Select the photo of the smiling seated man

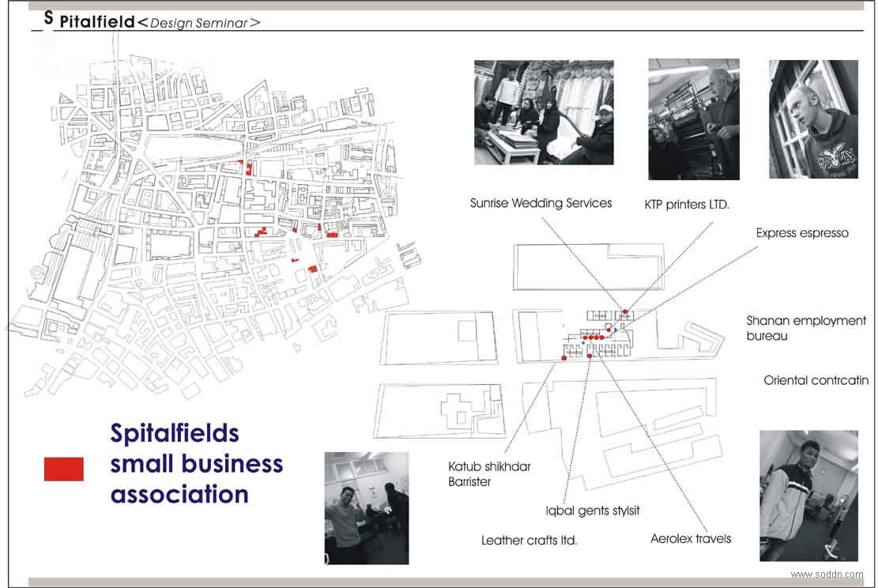(x=367, y=508)
